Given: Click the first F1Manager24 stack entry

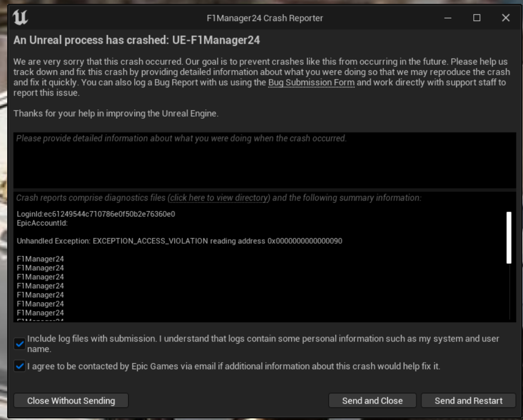Looking at the screenshot, I should [40, 259].
